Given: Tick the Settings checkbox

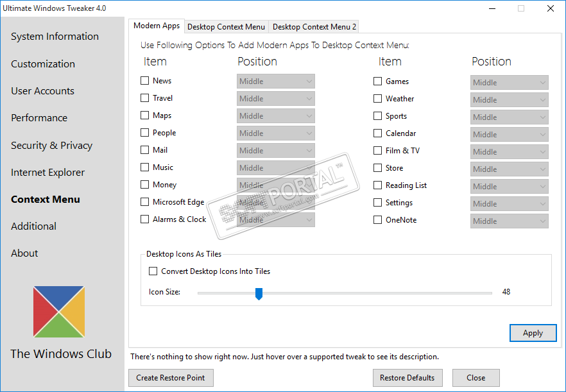Looking at the screenshot, I should point(377,203).
